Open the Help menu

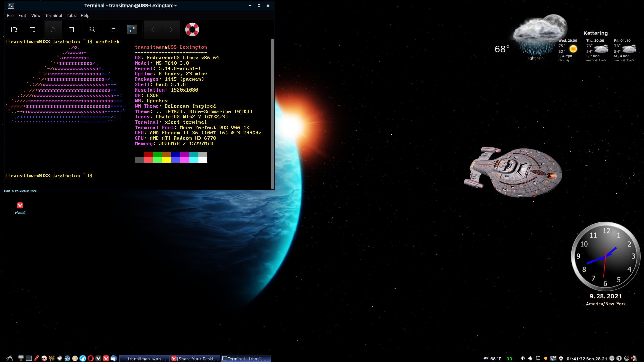85,16
